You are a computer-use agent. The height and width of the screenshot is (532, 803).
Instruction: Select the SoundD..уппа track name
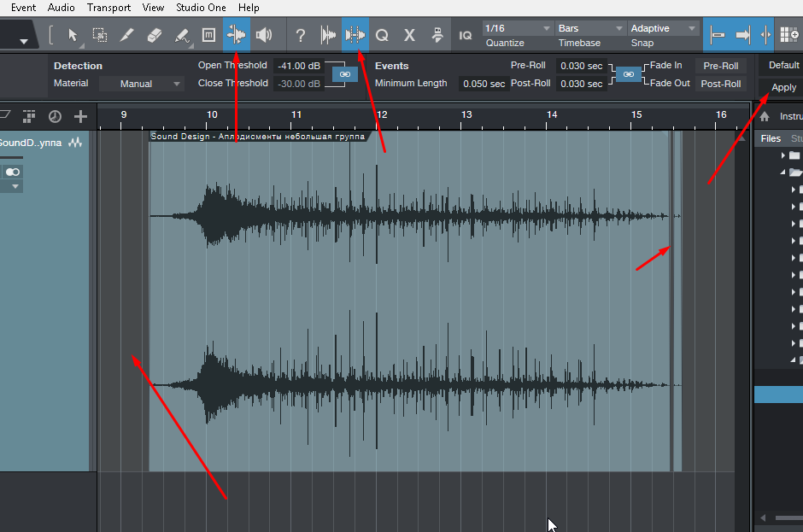[x=31, y=143]
